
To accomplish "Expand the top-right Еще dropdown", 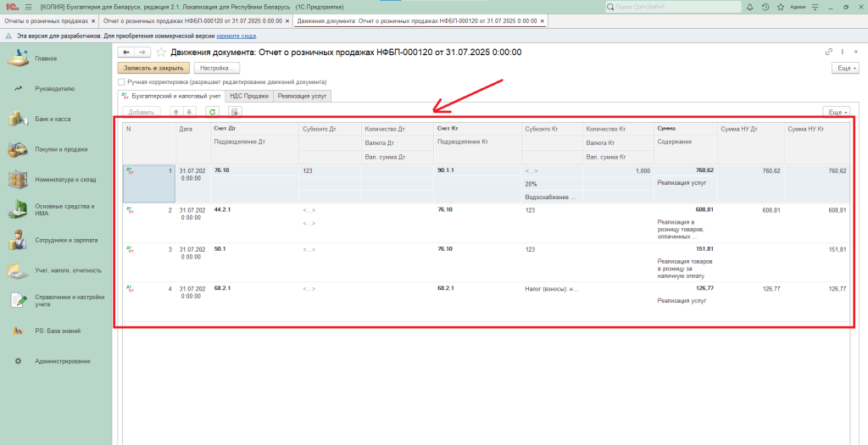I will 844,68.
